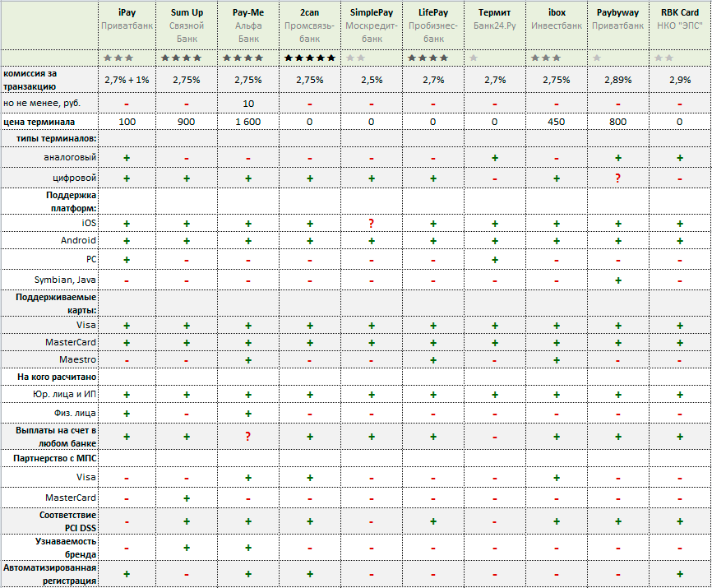The image size is (712, 588).
Task: Click the two-star rating under RBK Card
Action: click(663, 58)
